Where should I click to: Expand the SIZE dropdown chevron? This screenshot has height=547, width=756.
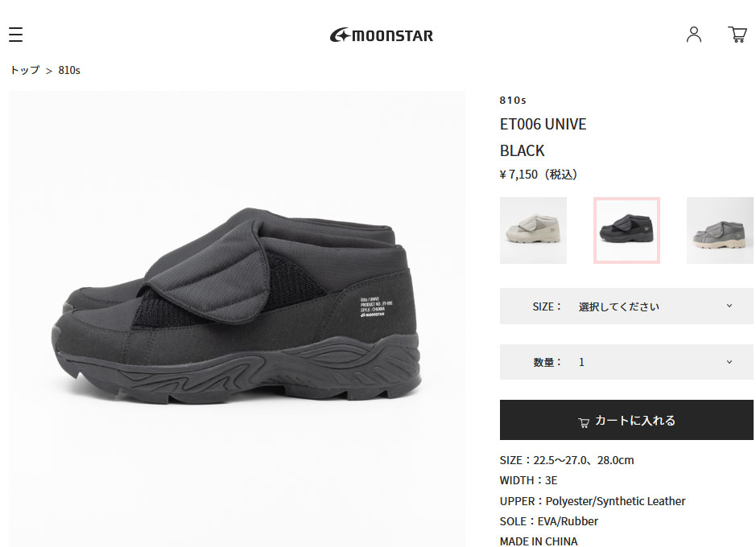[729, 306]
